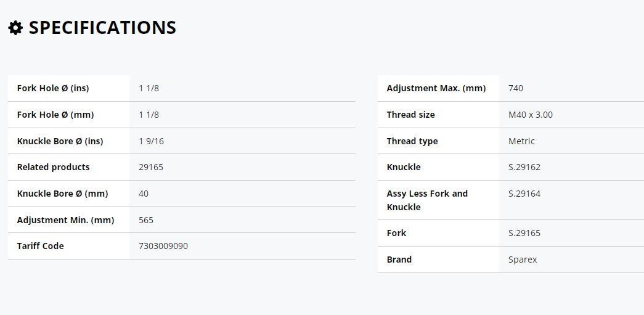The image size is (644, 315).
Task: Click the S.29164 assembly part number
Action: [x=524, y=194]
